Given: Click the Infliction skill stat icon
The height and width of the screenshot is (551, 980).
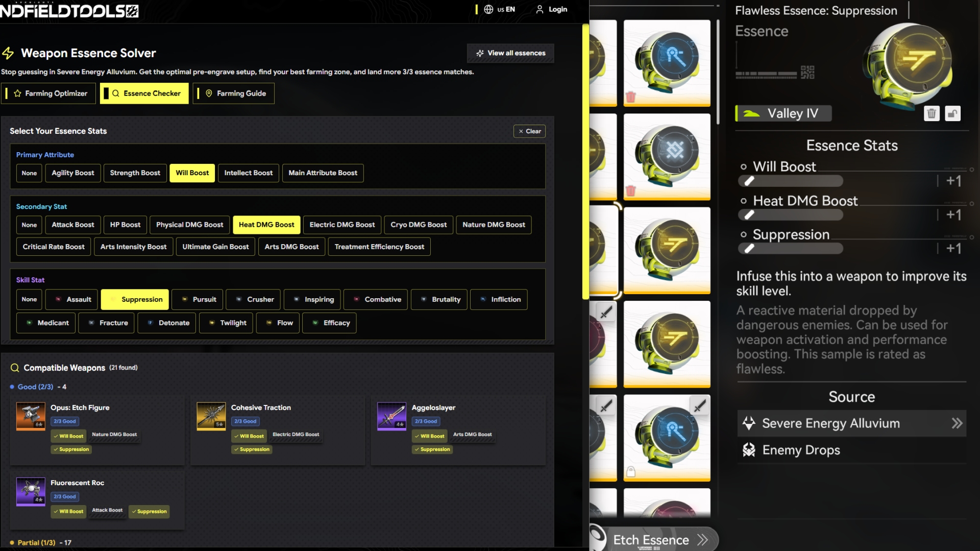Looking at the screenshot, I should tap(483, 299).
